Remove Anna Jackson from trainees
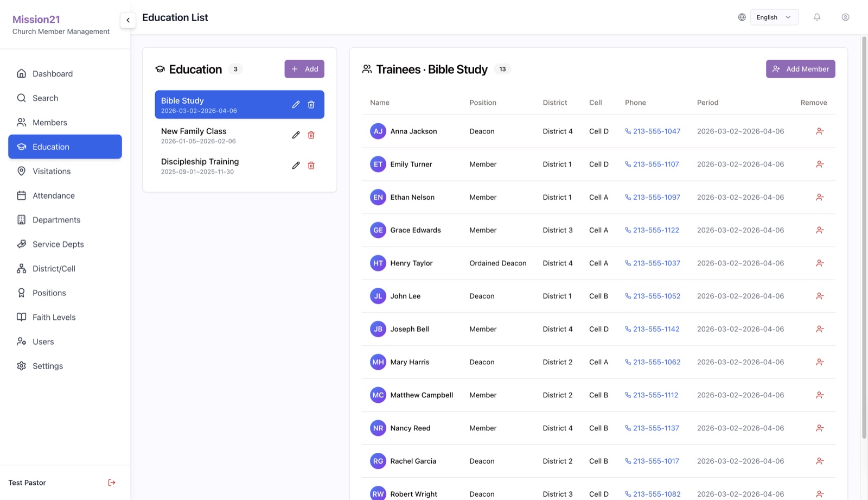 click(820, 131)
